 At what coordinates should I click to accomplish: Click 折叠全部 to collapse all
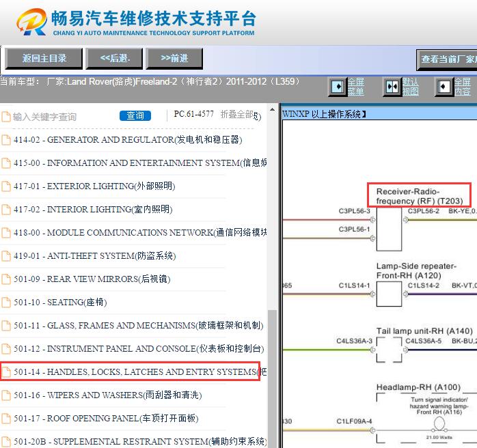[x=236, y=114]
